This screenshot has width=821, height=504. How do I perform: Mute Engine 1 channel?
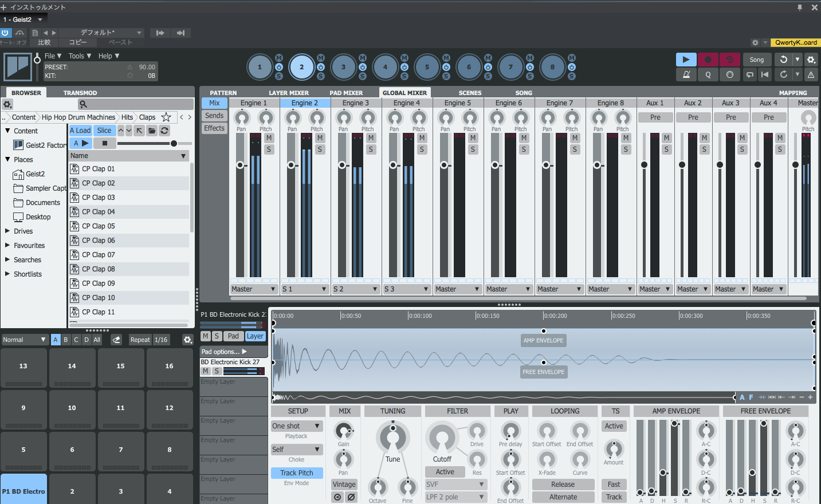[x=269, y=138]
